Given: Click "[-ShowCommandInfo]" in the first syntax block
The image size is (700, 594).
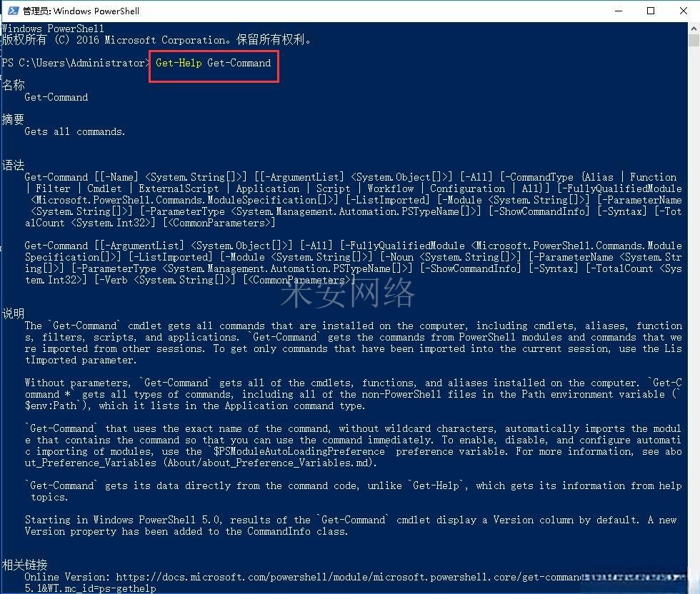Looking at the screenshot, I should coord(539,211).
